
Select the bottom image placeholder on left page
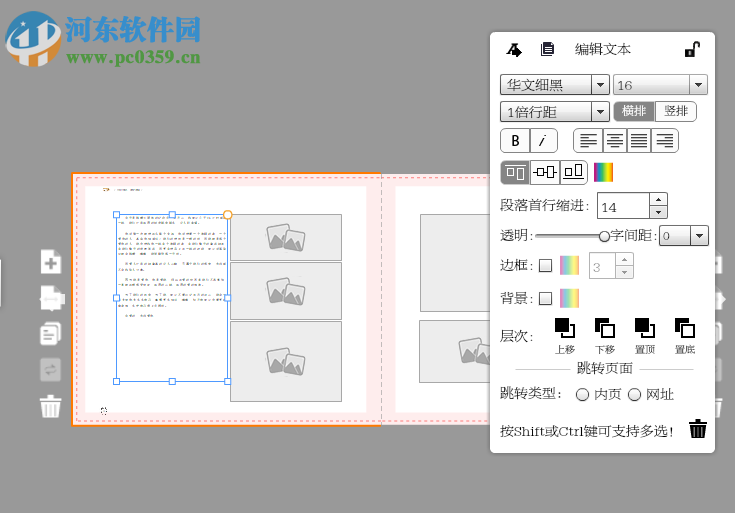point(286,362)
